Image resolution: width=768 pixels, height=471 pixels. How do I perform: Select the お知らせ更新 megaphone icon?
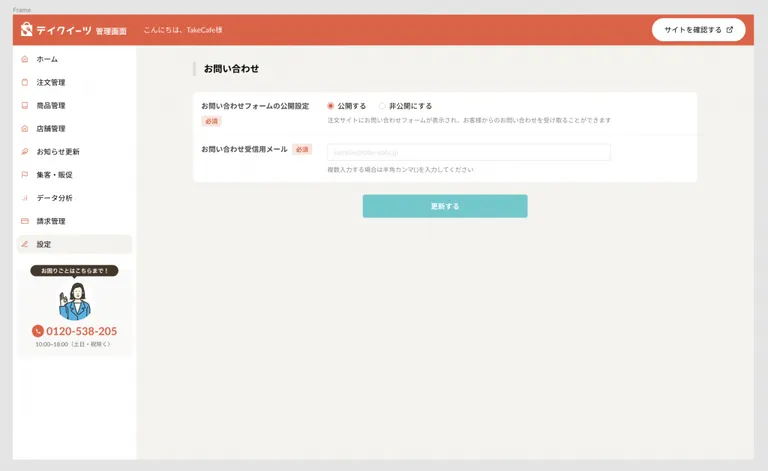point(25,152)
